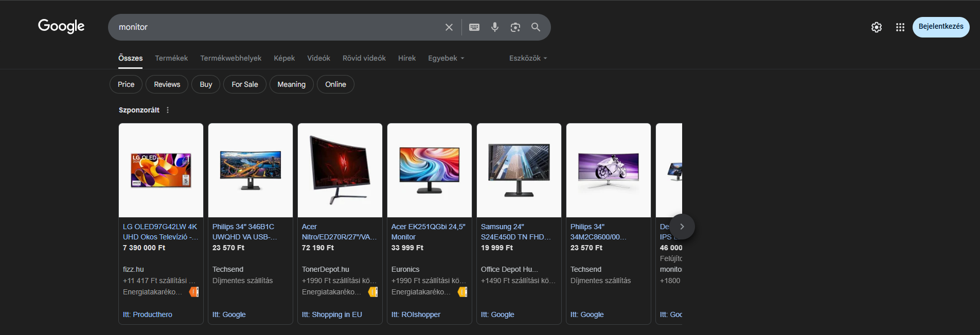The height and width of the screenshot is (335, 980).
Task: Open Philips 34" 346B1C UWQHD title link
Action: [x=245, y=232]
